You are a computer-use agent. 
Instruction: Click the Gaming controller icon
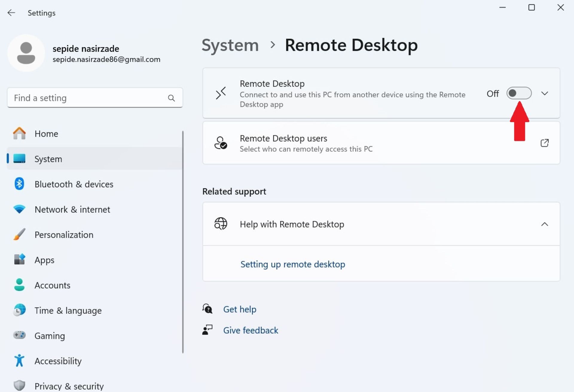19,335
